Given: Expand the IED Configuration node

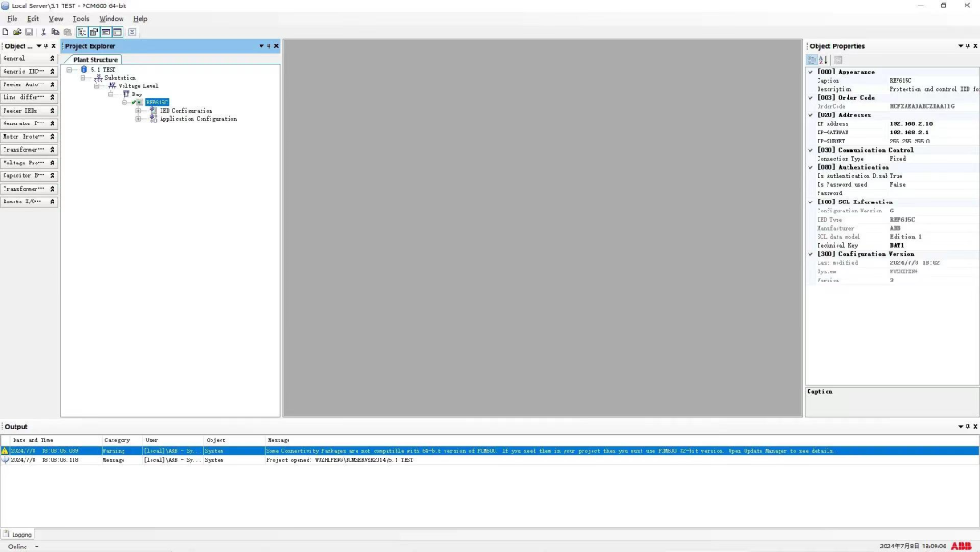Looking at the screenshot, I should tap(138, 111).
